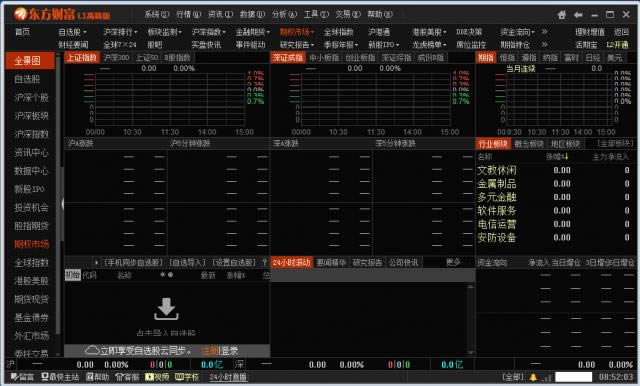Image resolution: width=640 pixels, height=386 pixels.
Task: Open 视频 video icon in bottom bar
Action: pos(157,377)
